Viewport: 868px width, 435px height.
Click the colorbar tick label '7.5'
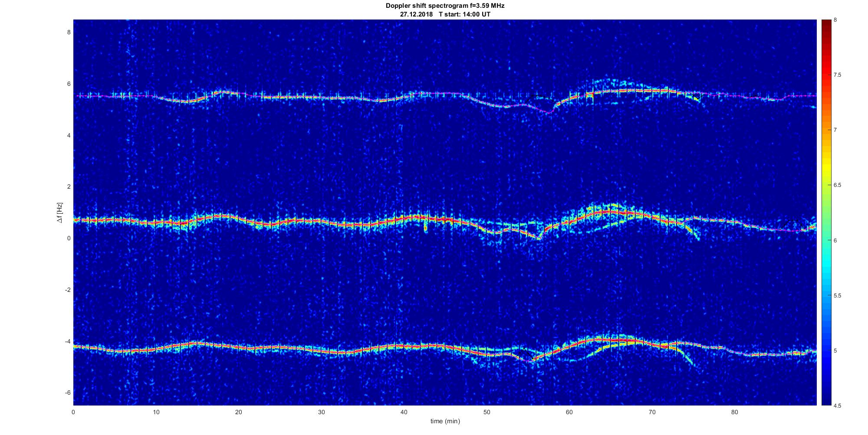click(837, 75)
